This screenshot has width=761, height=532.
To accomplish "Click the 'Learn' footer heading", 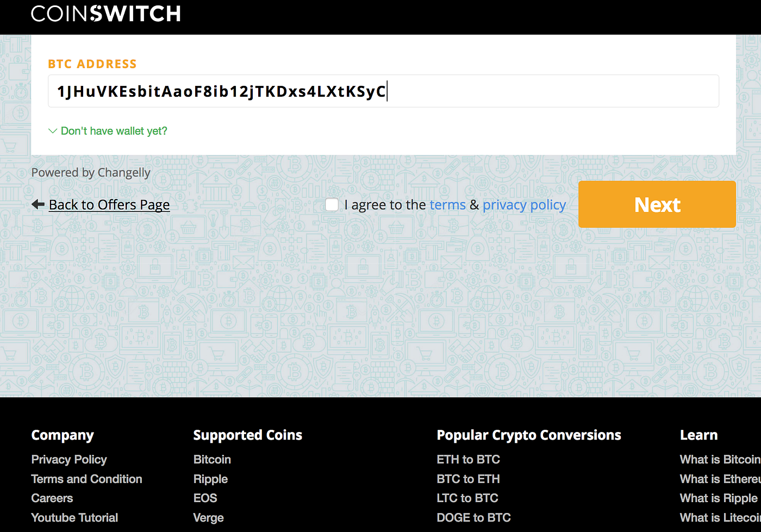I will tap(698, 435).
